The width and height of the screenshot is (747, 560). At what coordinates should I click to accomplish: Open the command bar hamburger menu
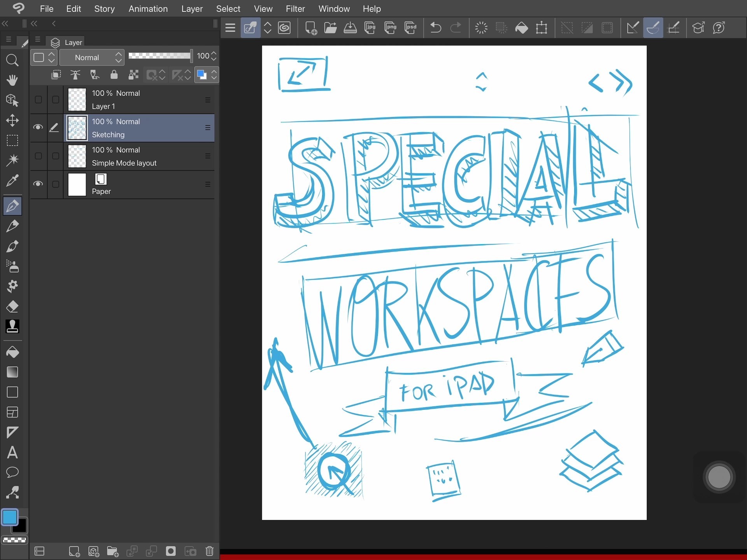[230, 28]
